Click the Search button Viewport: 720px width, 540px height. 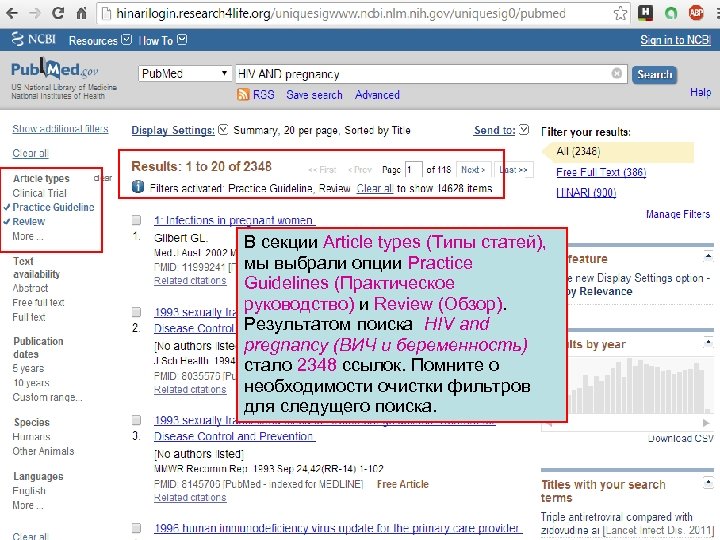654,74
